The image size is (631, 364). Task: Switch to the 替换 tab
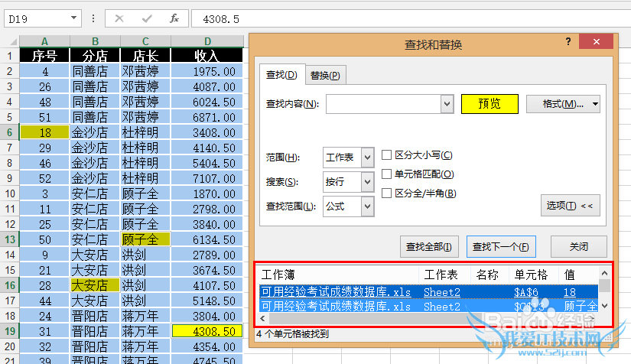pyautogui.click(x=325, y=75)
